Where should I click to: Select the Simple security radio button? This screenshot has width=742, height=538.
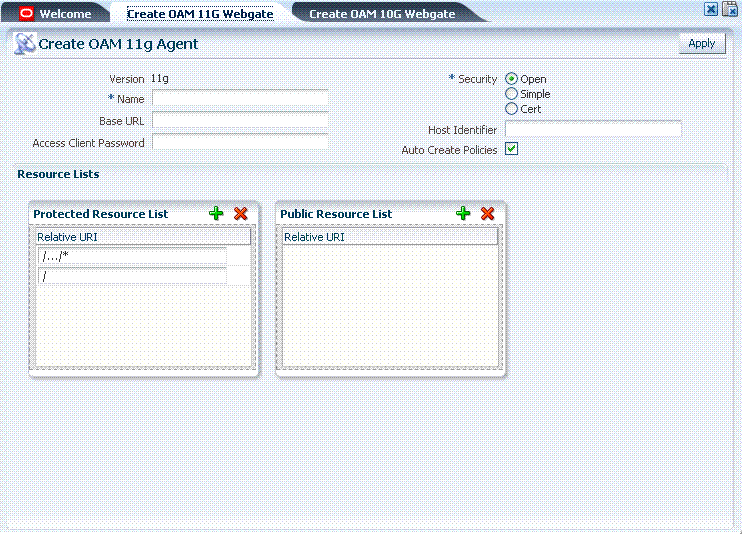click(x=511, y=94)
